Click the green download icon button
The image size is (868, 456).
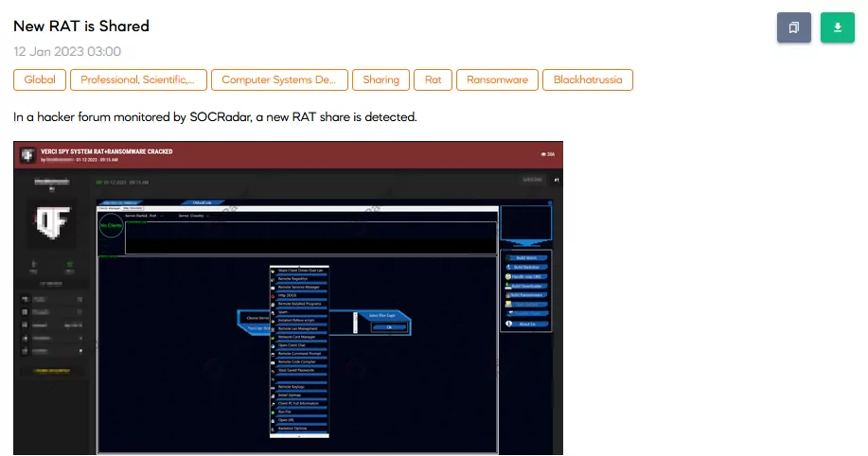tap(837, 27)
